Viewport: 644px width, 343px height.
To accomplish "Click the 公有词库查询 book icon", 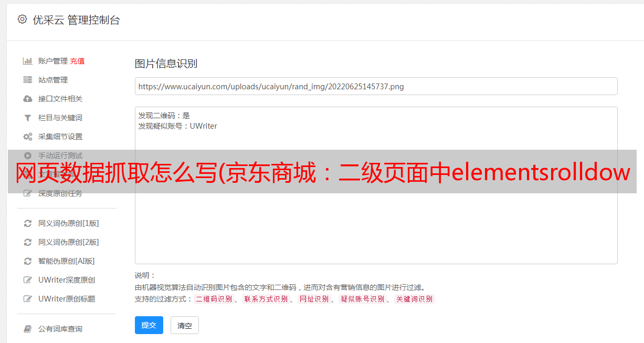I will 28,329.
